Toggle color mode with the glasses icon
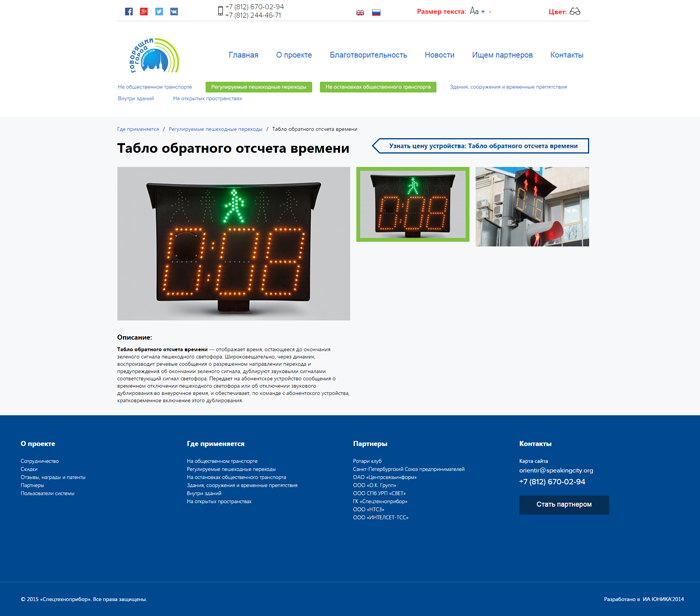Image resolution: width=700 pixels, height=616 pixels. (x=575, y=11)
